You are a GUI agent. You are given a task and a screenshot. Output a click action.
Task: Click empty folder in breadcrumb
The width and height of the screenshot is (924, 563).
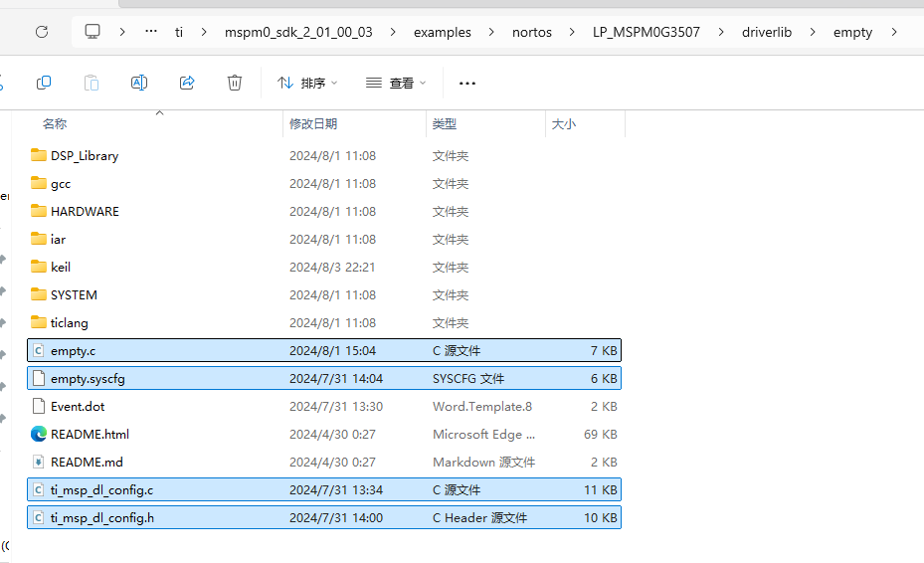tap(852, 33)
